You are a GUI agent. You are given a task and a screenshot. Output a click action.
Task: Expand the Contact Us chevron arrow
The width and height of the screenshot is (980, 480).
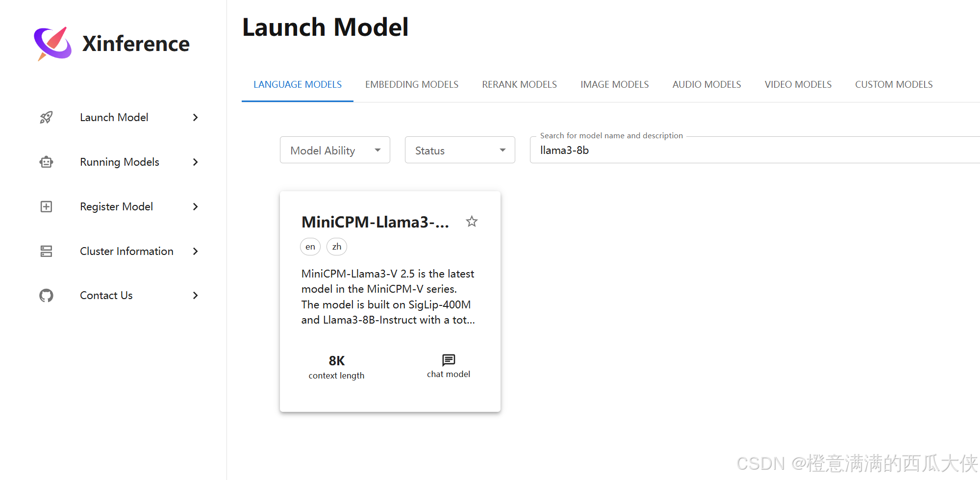[x=195, y=296]
